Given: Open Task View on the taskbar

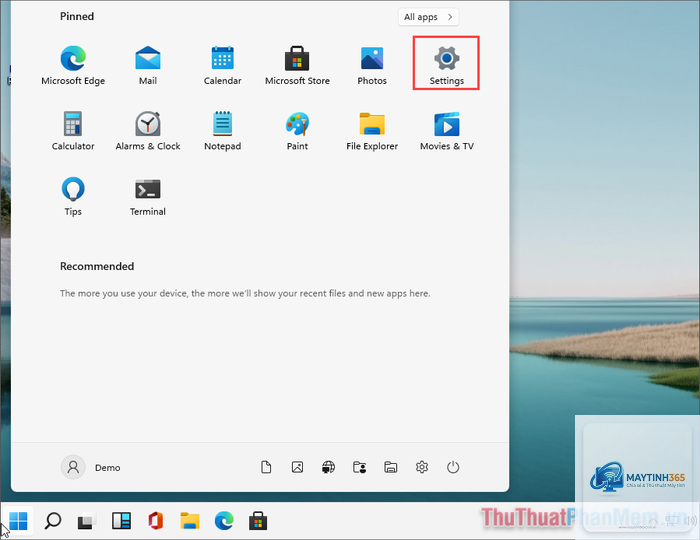Looking at the screenshot, I should point(87,521).
